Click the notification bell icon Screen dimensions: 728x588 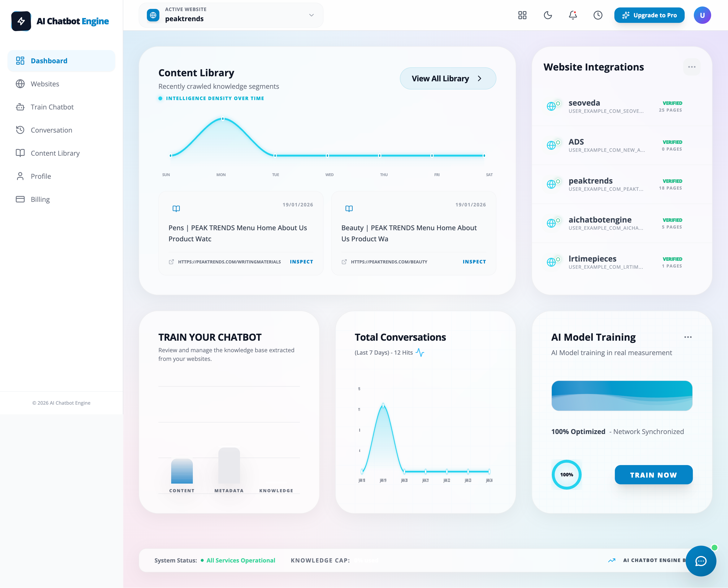click(x=573, y=15)
